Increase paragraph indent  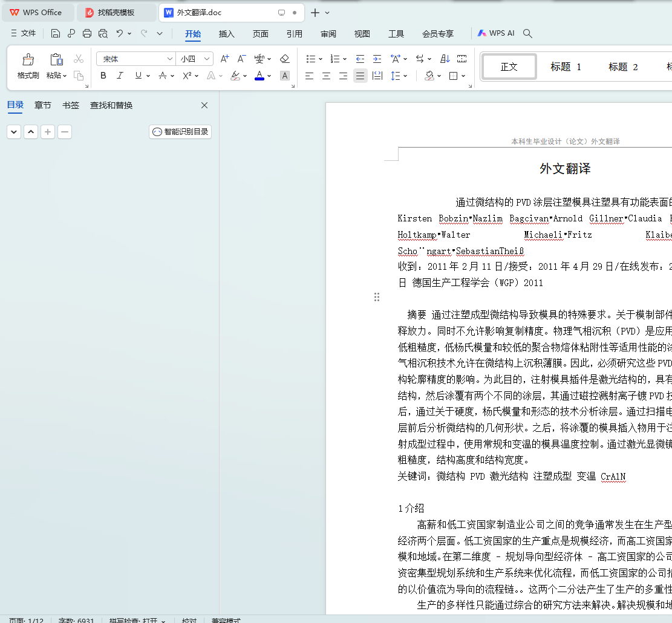377,59
